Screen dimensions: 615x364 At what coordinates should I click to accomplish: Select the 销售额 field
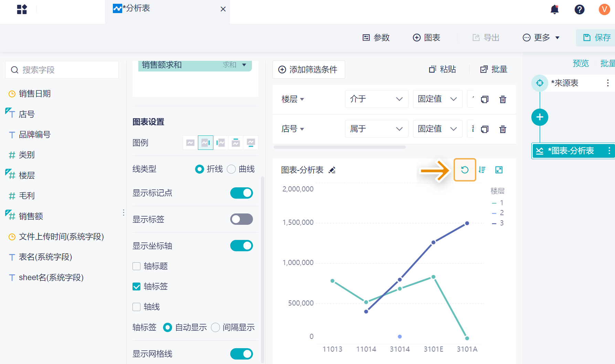pos(31,216)
